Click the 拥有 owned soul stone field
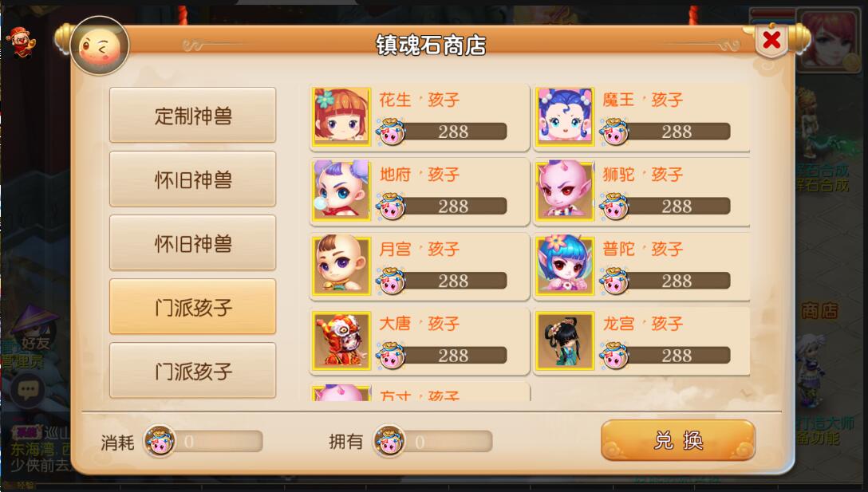Image resolution: width=868 pixels, height=492 pixels. tap(433, 442)
